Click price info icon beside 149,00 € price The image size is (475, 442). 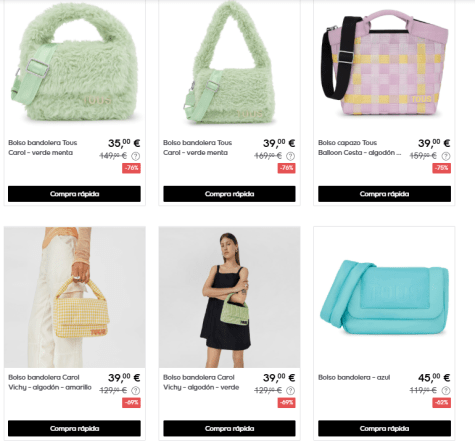136,156
